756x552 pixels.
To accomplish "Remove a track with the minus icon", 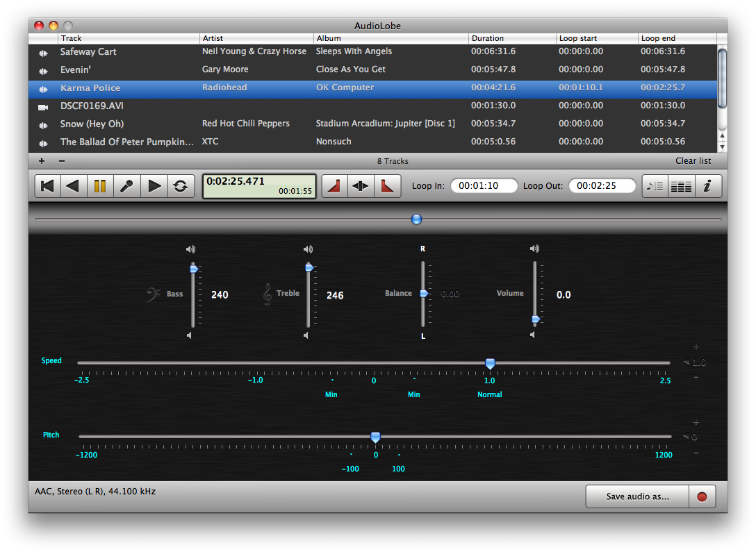I will tap(62, 161).
